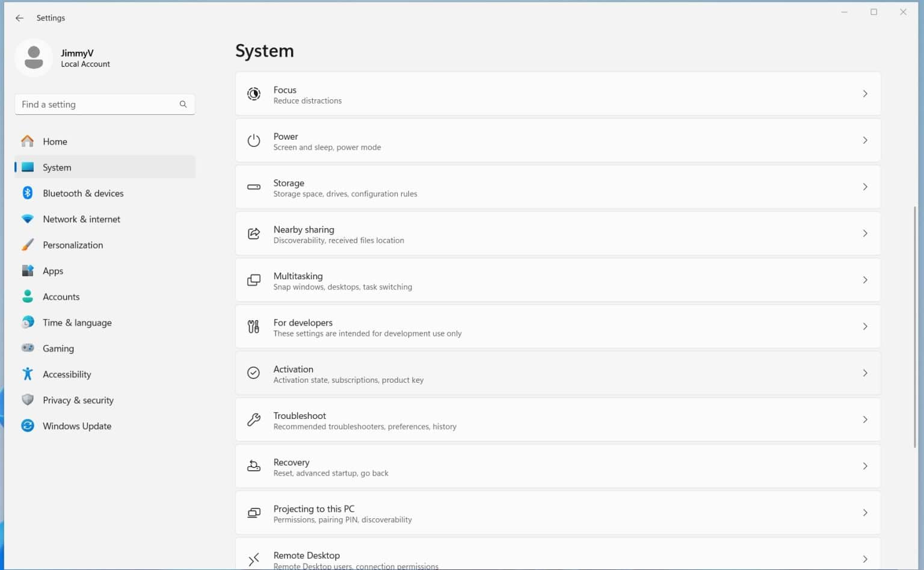Click the search magnifier in Find a setting
The height and width of the screenshot is (570, 924).
click(x=183, y=104)
